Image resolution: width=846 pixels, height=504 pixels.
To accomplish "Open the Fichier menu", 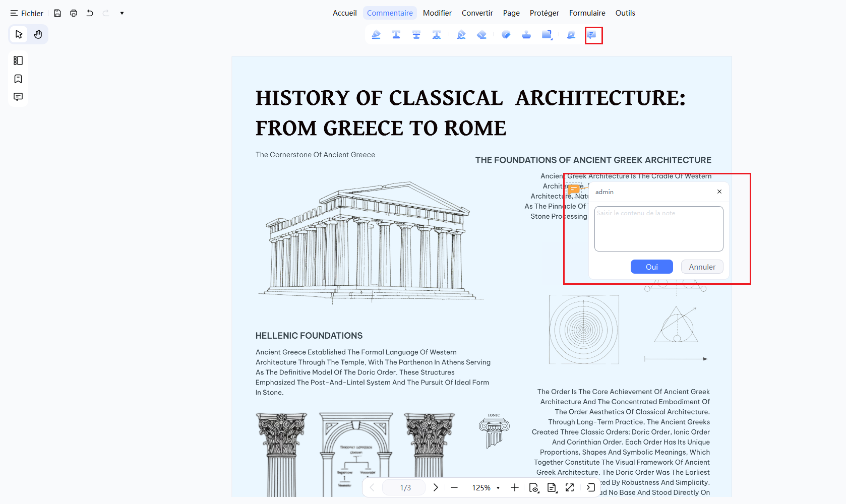I will 27,13.
